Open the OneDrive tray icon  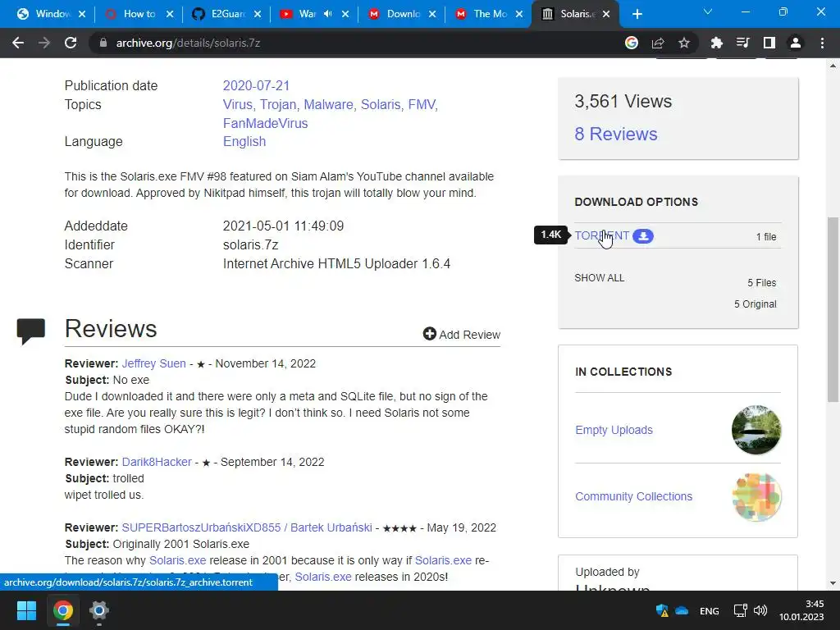tap(682, 610)
